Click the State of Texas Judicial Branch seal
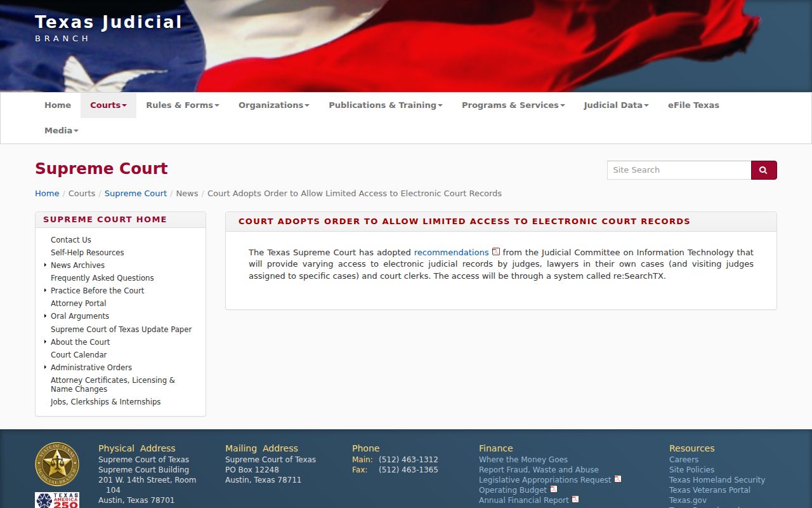Image resolution: width=812 pixels, height=508 pixels. coord(57,464)
